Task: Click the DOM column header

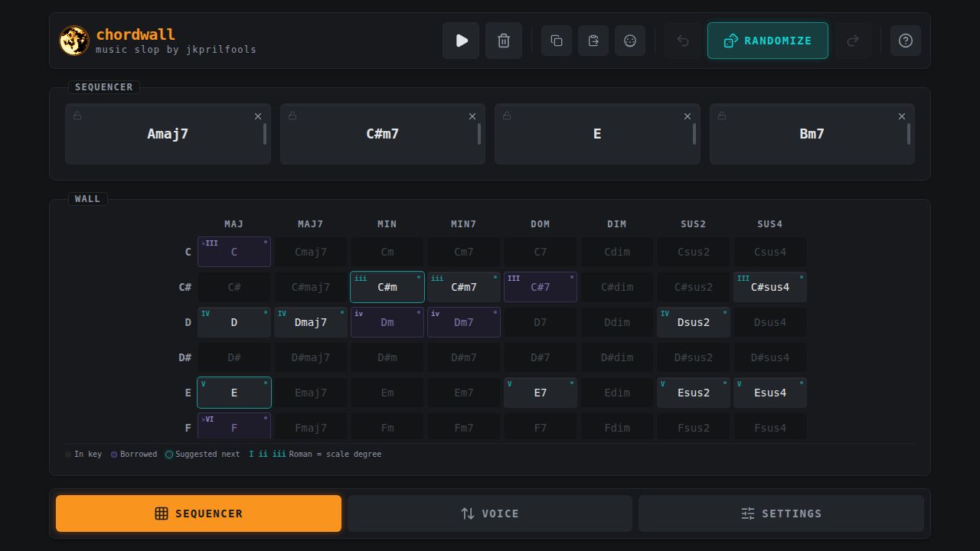Action: (x=541, y=224)
